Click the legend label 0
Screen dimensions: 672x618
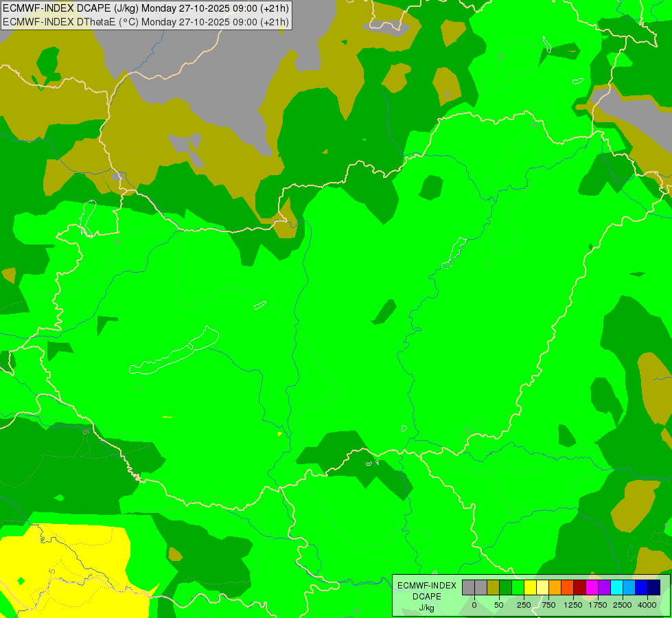tap(474, 605)
